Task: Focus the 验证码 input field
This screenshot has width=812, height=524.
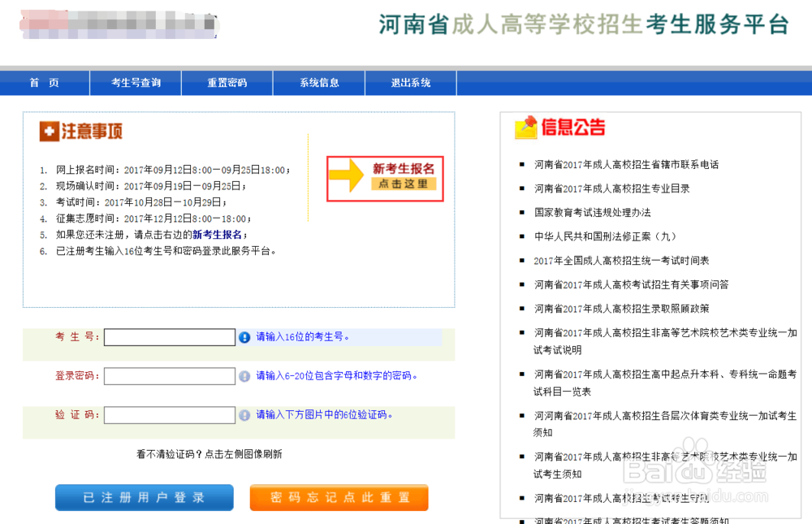Action: (x=170, y=415)
